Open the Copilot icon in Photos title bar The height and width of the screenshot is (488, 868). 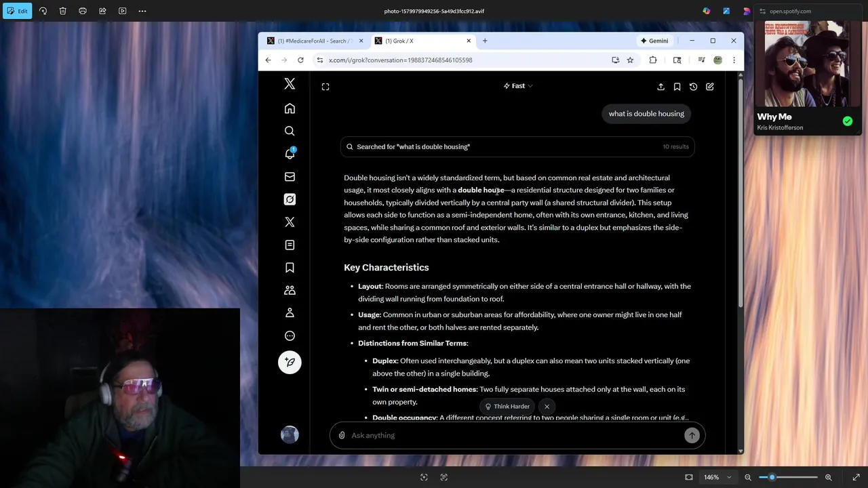pyautogui.click(x=707, y=11)
